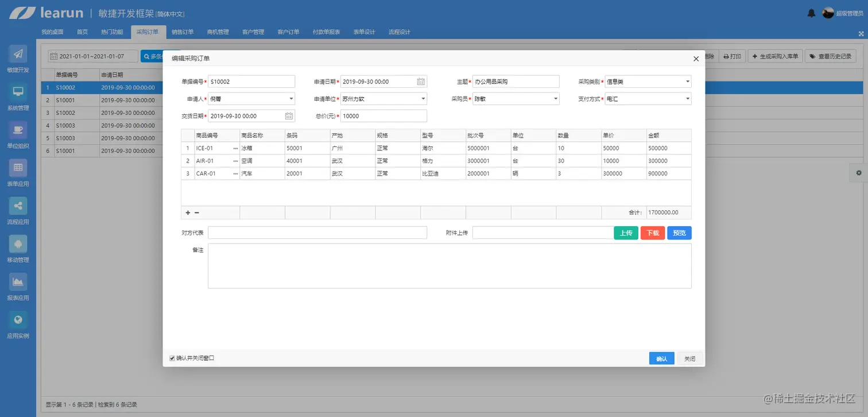Viewport: 868px width, 417px height.
Task: Click the 比亚迪 model cell
Action: (443, 173)
